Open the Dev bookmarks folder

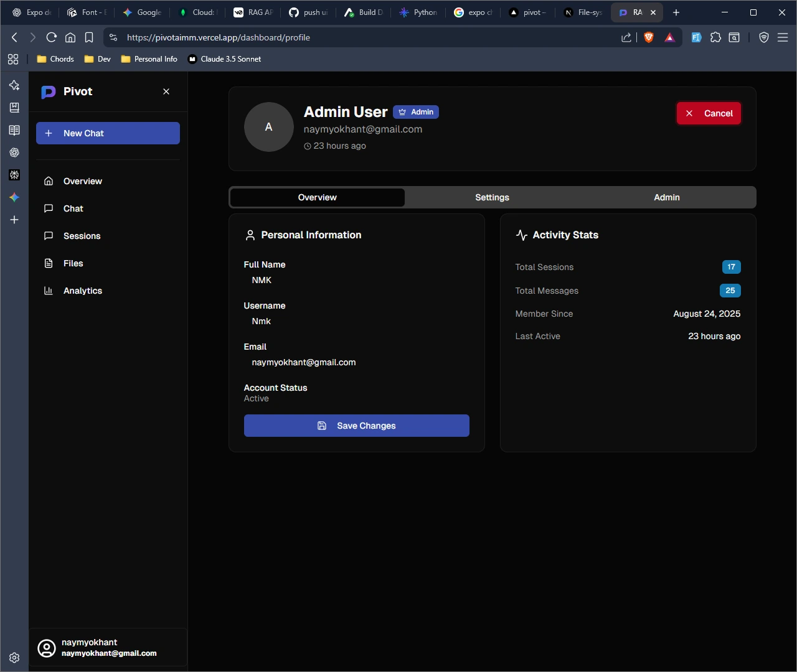coord(97,58)
